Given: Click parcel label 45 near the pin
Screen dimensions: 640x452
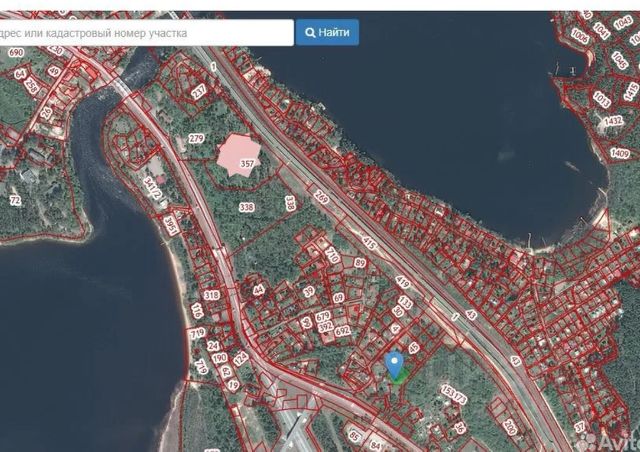Looking at the screenshot, I should 413,348.
